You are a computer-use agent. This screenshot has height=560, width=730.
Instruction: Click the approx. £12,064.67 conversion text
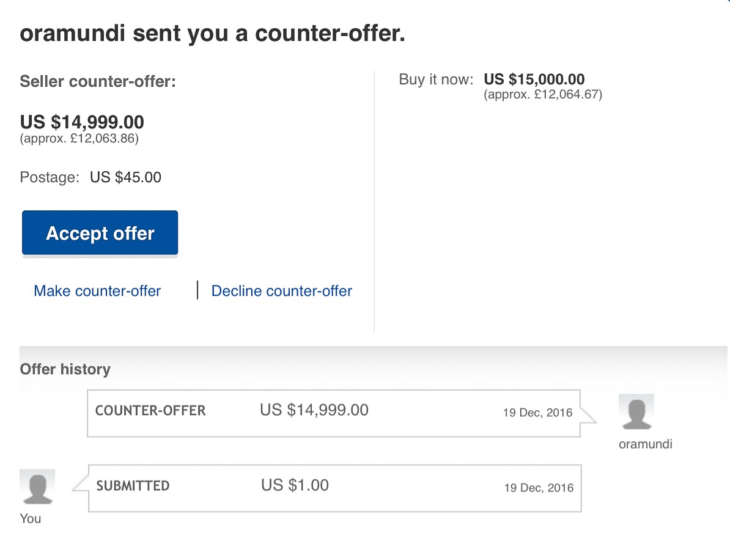543,95
